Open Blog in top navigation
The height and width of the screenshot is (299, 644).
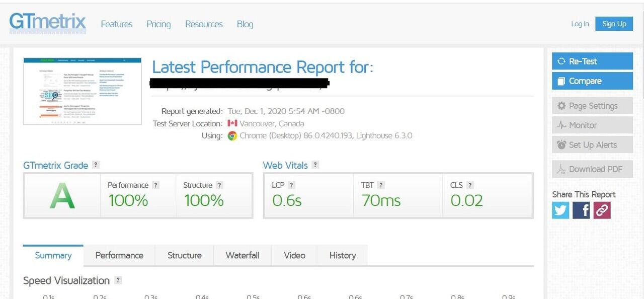pyautogui.click(x=245, y=24)
